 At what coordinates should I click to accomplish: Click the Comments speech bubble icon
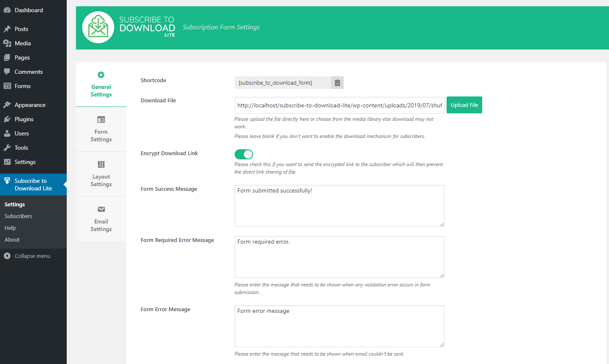tap(7, 72)
